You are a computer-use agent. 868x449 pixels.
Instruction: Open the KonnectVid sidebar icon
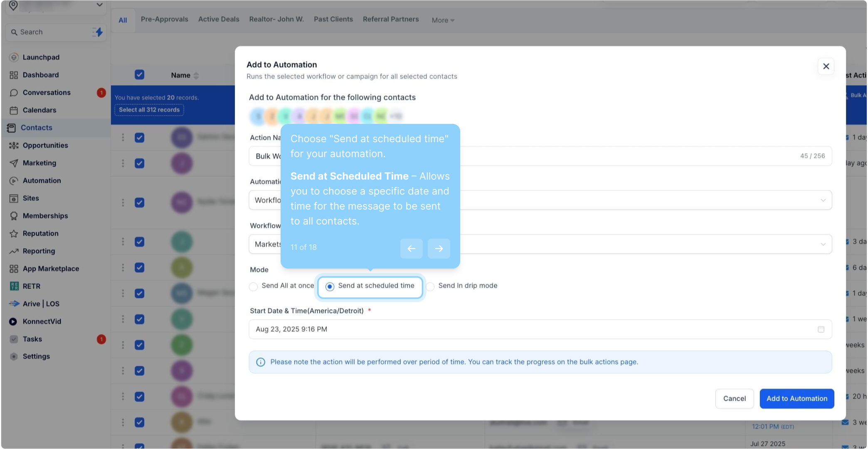(x=13, y=321)
